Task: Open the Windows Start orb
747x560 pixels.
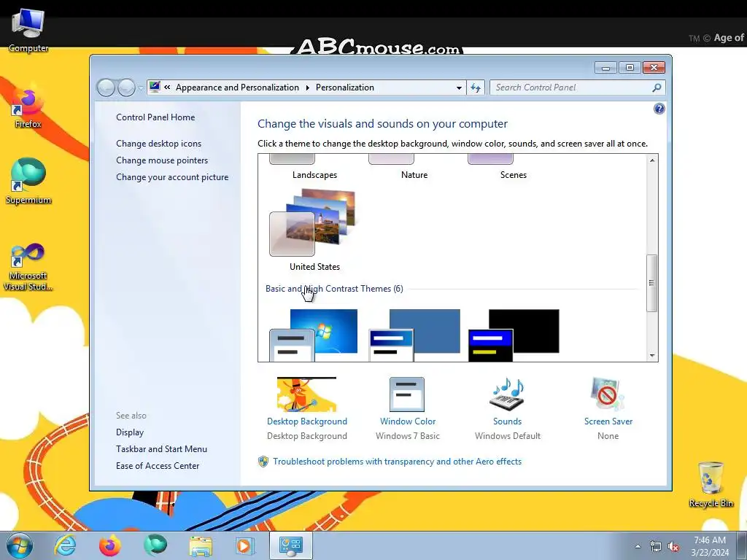Action: coord(20,545)
